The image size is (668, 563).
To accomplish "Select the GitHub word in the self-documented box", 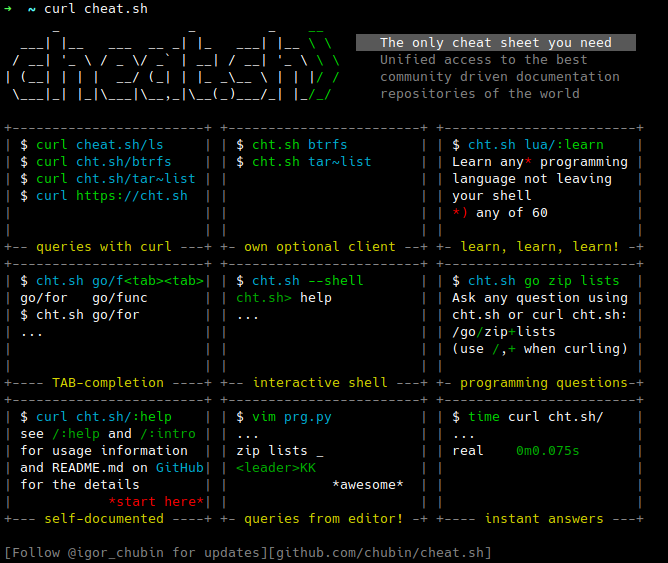I will pos(181,468).
